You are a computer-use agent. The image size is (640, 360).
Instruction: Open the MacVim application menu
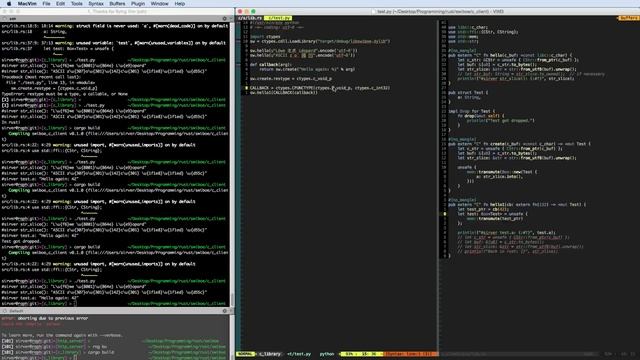pos(27,4)
